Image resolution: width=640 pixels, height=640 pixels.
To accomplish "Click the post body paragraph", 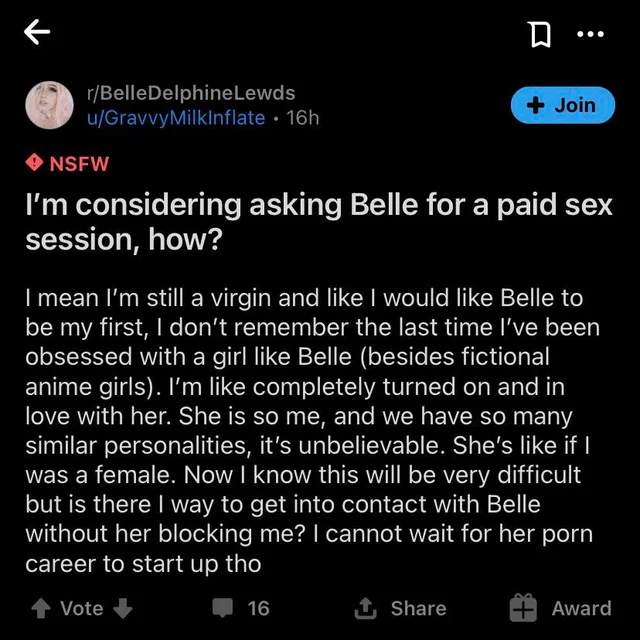I will pos(312,431).
